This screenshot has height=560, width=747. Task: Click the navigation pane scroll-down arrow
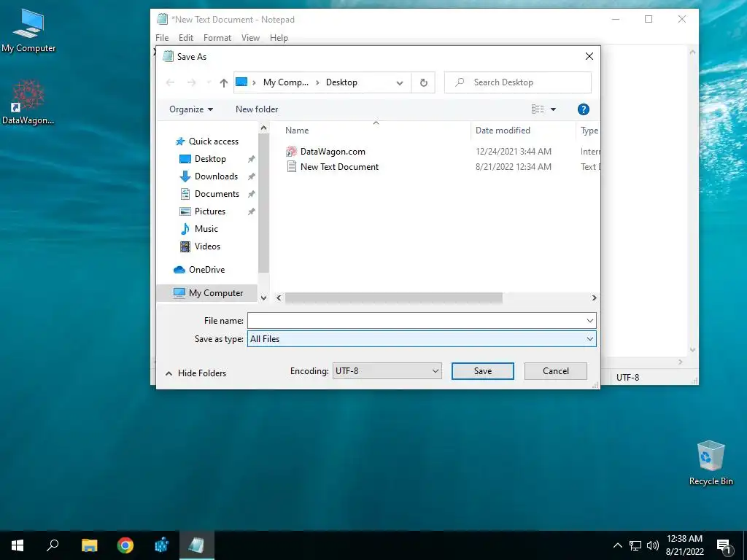coord(263,297)
